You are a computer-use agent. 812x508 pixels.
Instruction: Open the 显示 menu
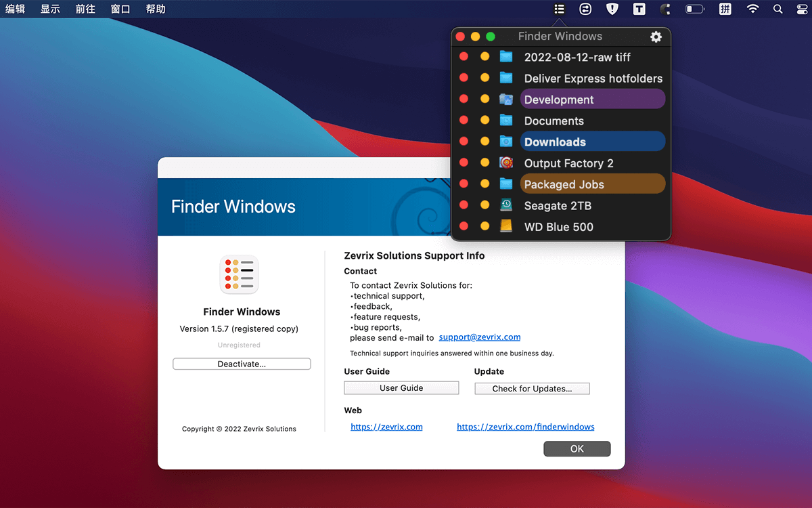(50, 9)
